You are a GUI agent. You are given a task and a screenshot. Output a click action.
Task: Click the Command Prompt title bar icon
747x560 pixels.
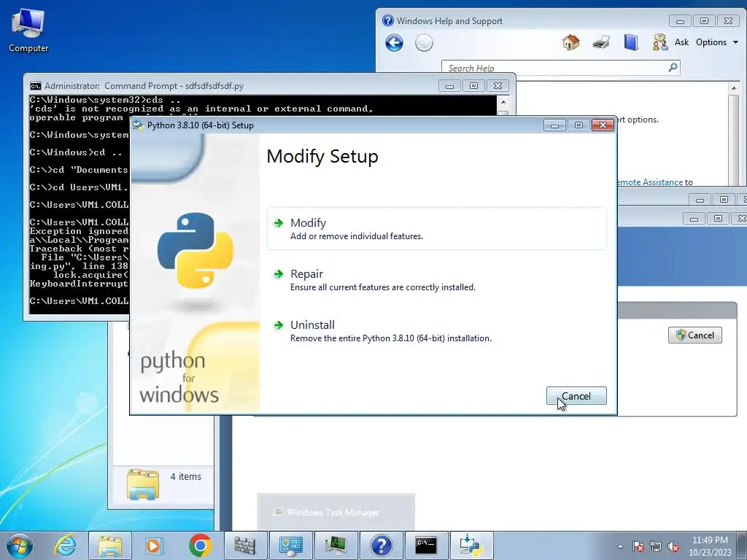36,86
